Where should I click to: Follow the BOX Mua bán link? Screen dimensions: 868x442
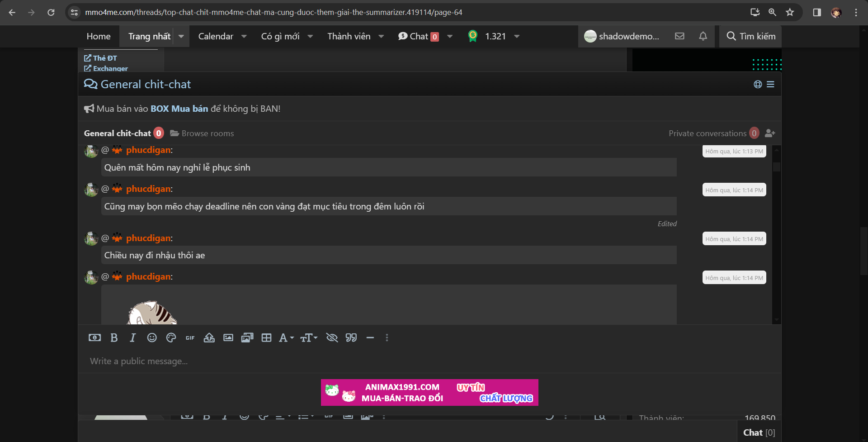point(179,109)
